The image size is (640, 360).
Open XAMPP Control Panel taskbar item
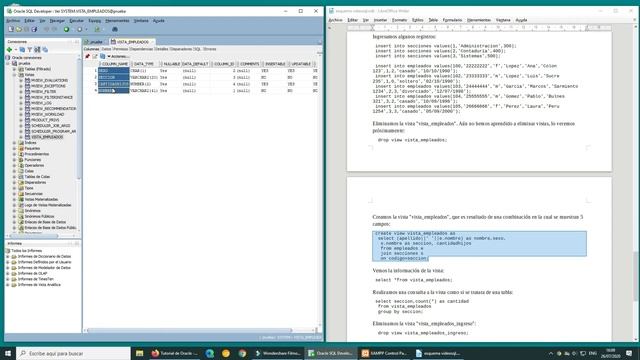(384, 353)
